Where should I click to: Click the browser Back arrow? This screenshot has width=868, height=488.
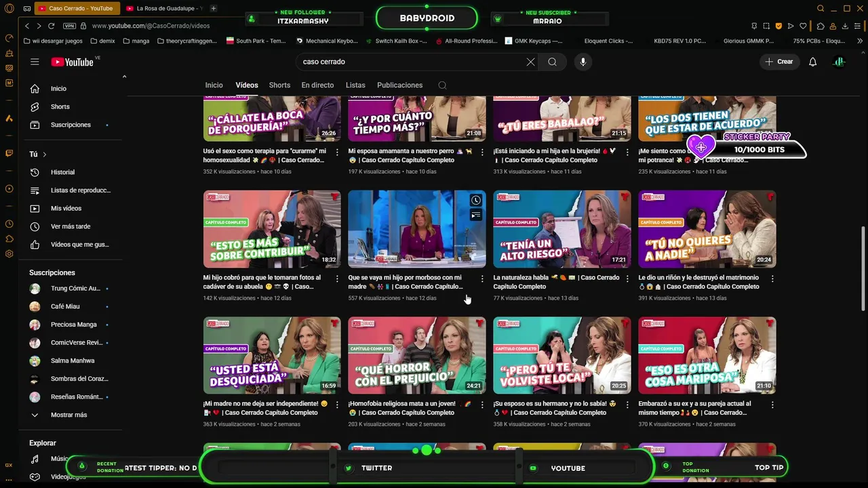click(x=27, y=26)
